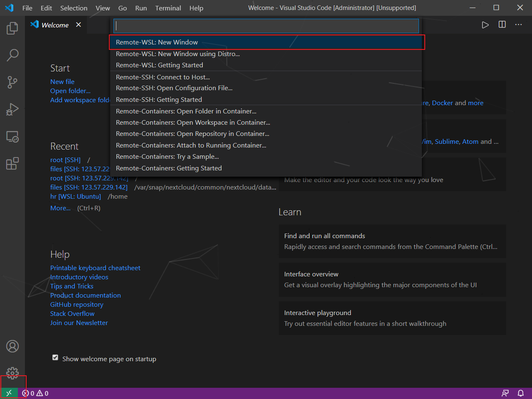The width and height of the screenshot is (532, 399).
Task: Open the Printable keyboard cheatsheet link
Action: (95, 268)
